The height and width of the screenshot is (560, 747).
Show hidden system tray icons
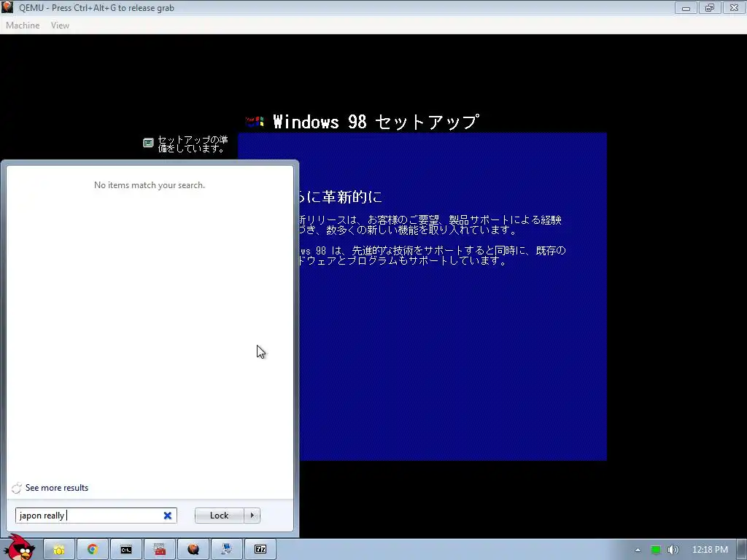click(x=638, y=550)
